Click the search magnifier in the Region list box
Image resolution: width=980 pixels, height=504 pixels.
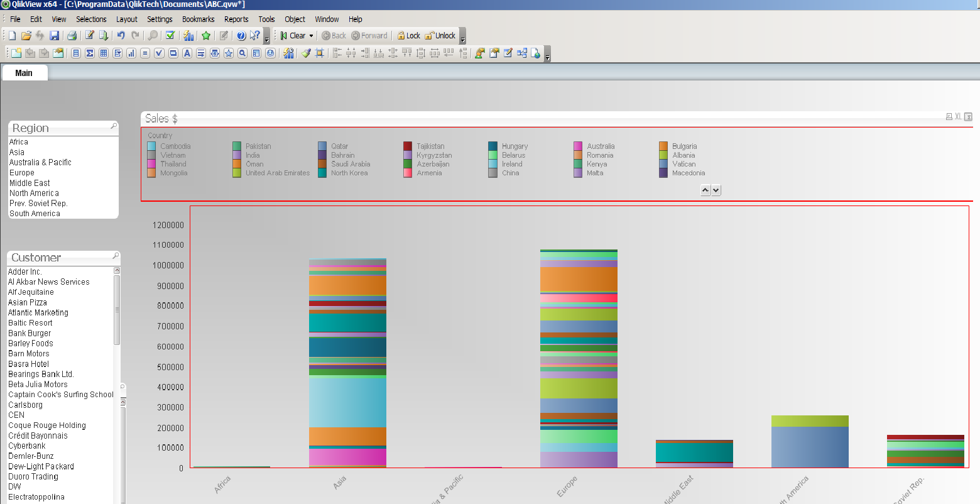[x=114, y=126]
